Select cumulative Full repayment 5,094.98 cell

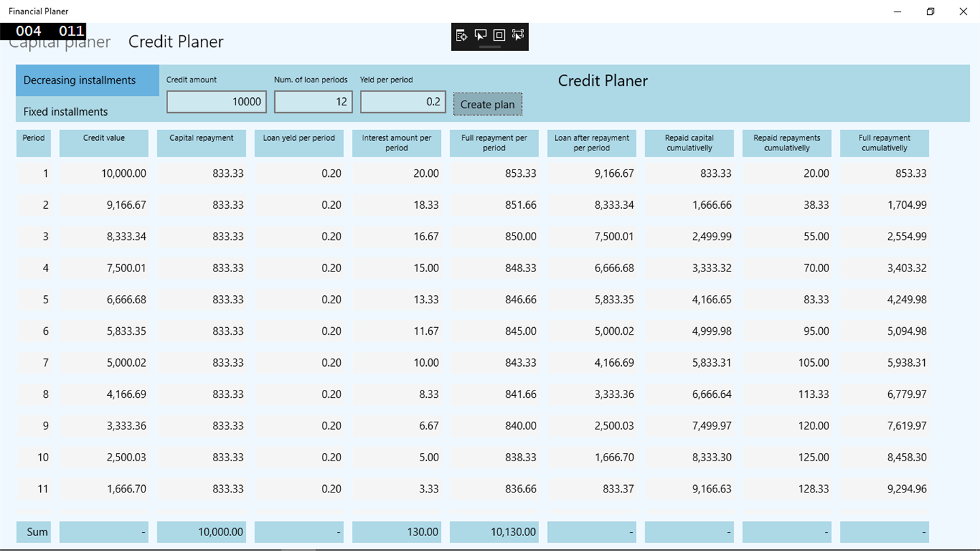(x=885, y=331)
